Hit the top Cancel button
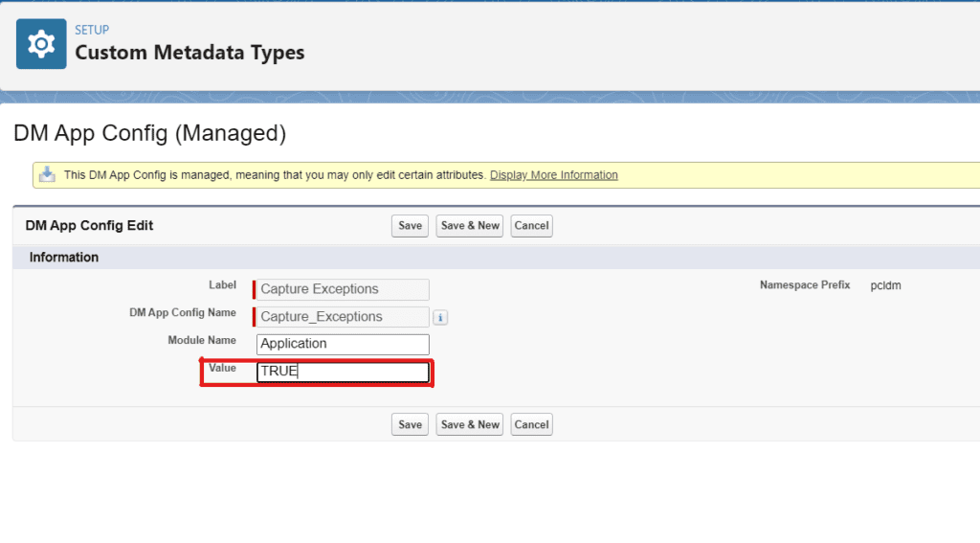Viewport: 980px width, 543px height. (531, 226)
